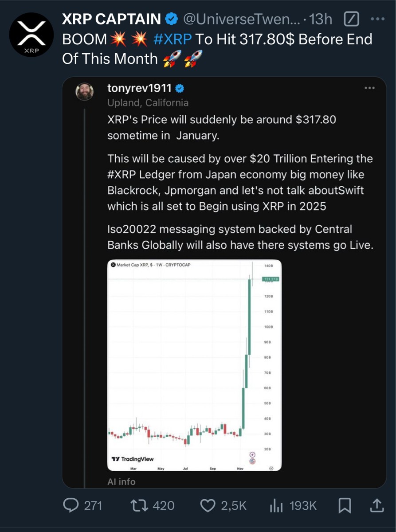Viewport: 396px width, 532px height.
Task: Bookmark this post
Action: pyautogui.click(x=345, y=505)
